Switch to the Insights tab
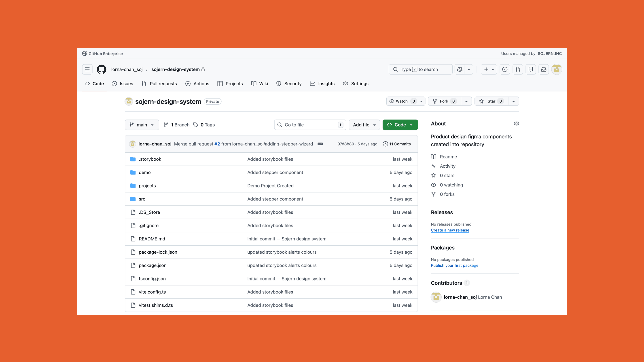Viewport: 644px width, 362px height. pos(322,83)
